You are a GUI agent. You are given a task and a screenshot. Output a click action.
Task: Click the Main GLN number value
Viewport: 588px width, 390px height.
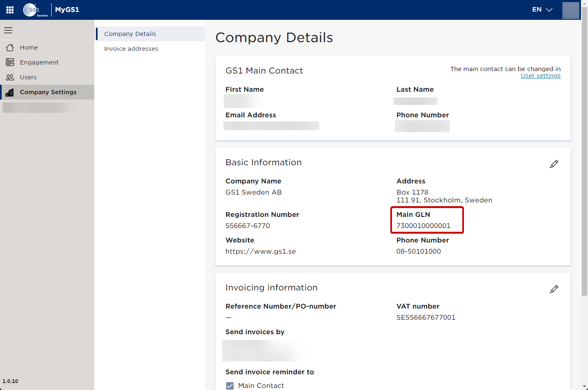pyautogui.click(x=423, y=226)
